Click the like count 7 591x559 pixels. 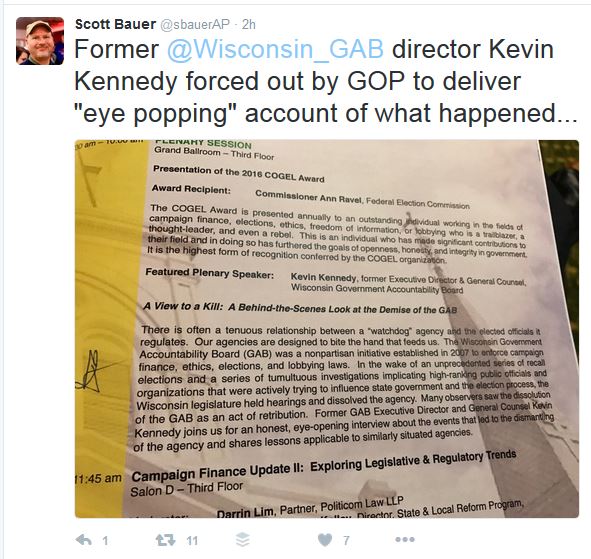point(346,541)
